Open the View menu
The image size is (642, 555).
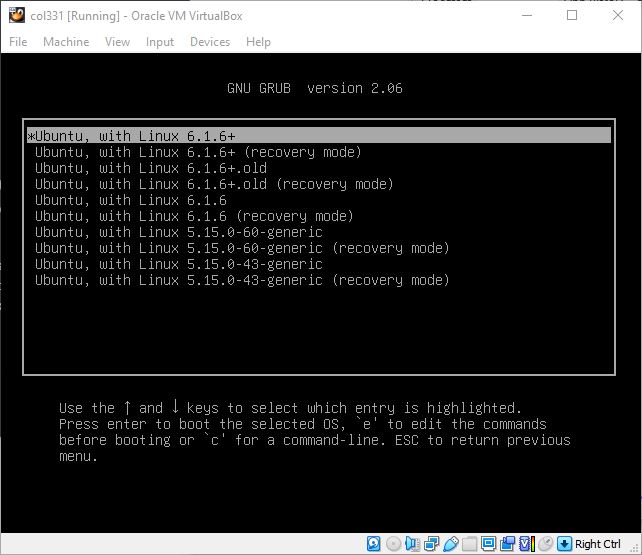coord(117,42)
